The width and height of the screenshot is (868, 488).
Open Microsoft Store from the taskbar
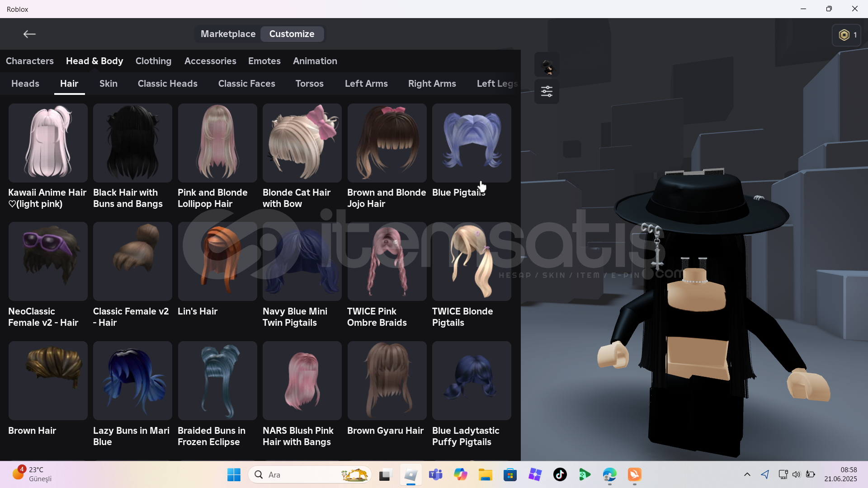(510, 474)
